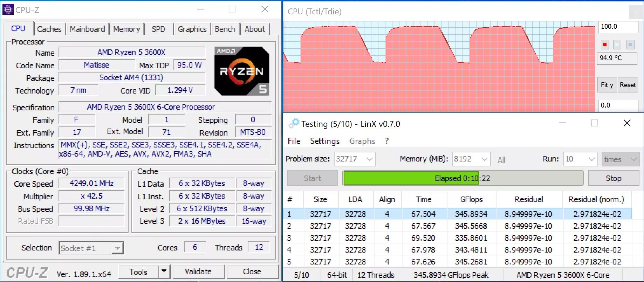Close the LinX window
Viewport: 644px width, 282px height.
[x=627, y=123]
